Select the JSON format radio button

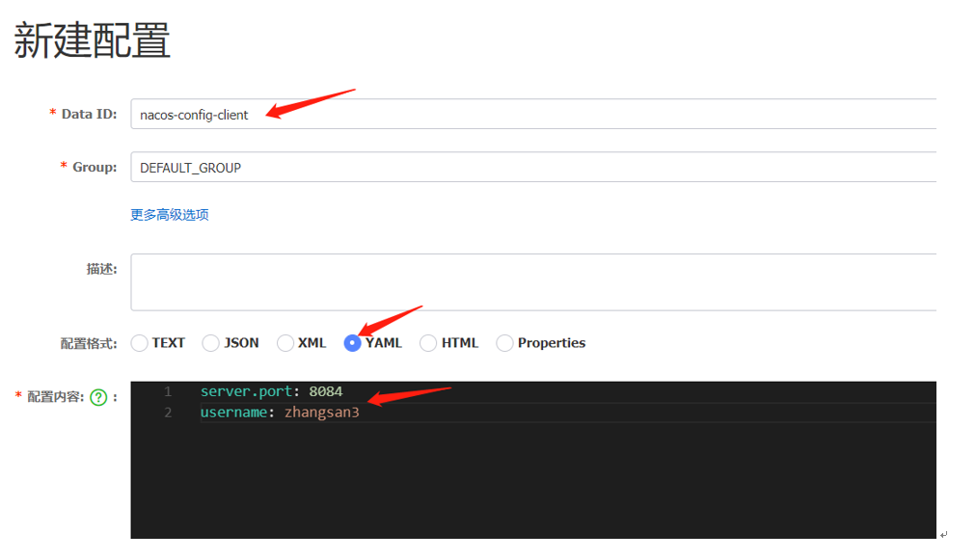[211, 343]
